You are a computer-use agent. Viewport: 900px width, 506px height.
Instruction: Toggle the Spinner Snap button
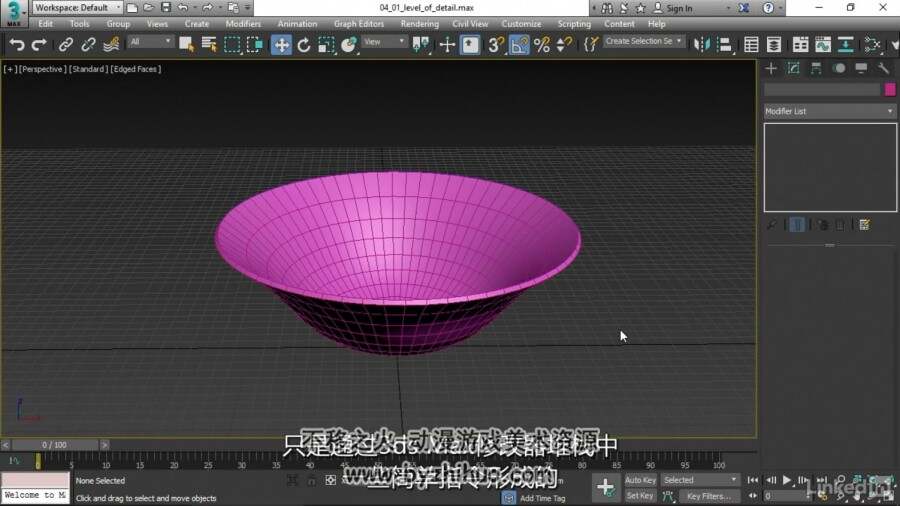click(x=564, y=44)
